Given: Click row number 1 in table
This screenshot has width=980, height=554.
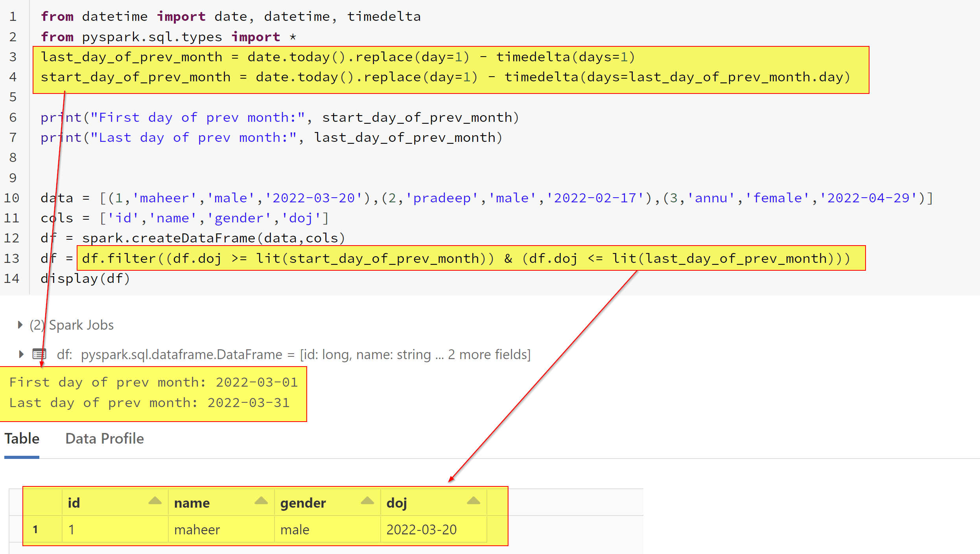Looking at the screenshot, I should click(35, 530).
